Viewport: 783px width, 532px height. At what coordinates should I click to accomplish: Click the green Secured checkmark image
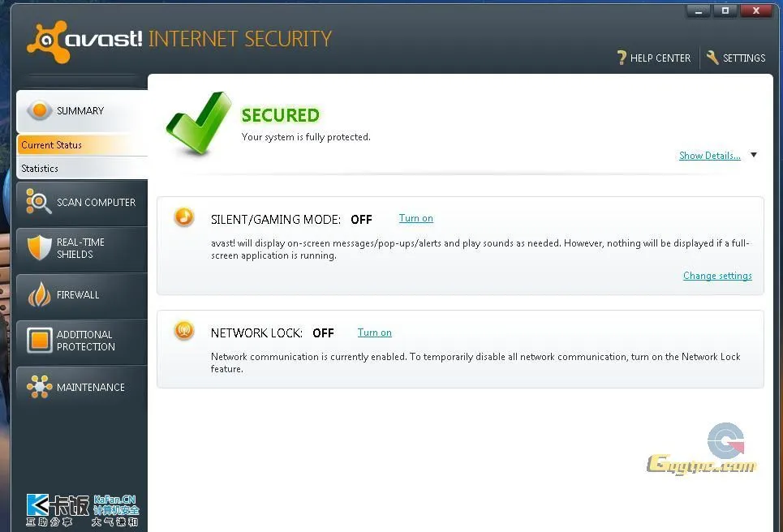[x=198, y=124]
